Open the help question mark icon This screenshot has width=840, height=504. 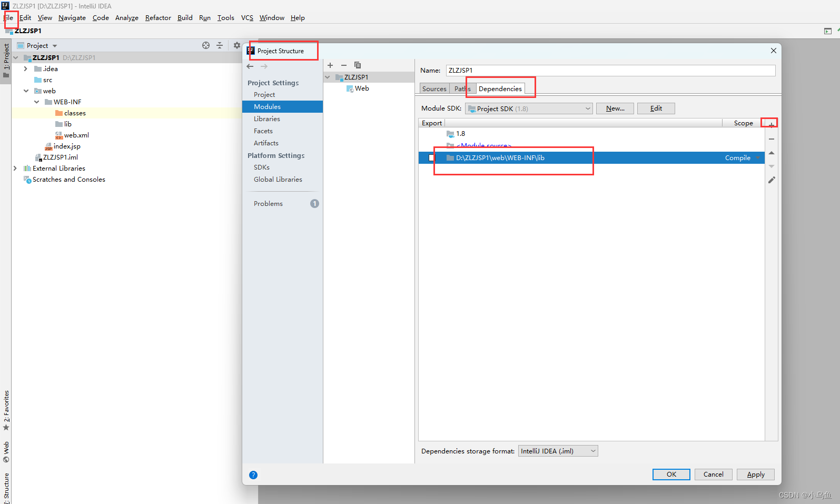(253, 475)
